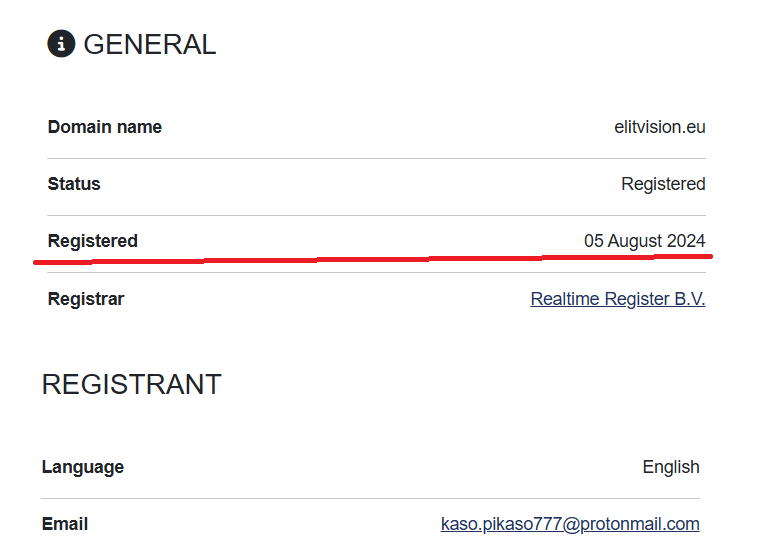Click the word August in the date

(636, 241)
